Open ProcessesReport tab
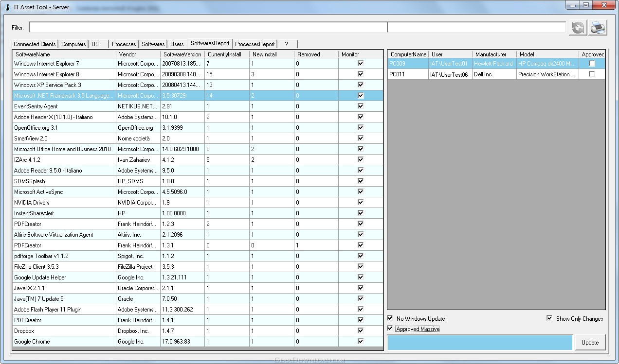This screenshot has height=364, width=619. 255,44
